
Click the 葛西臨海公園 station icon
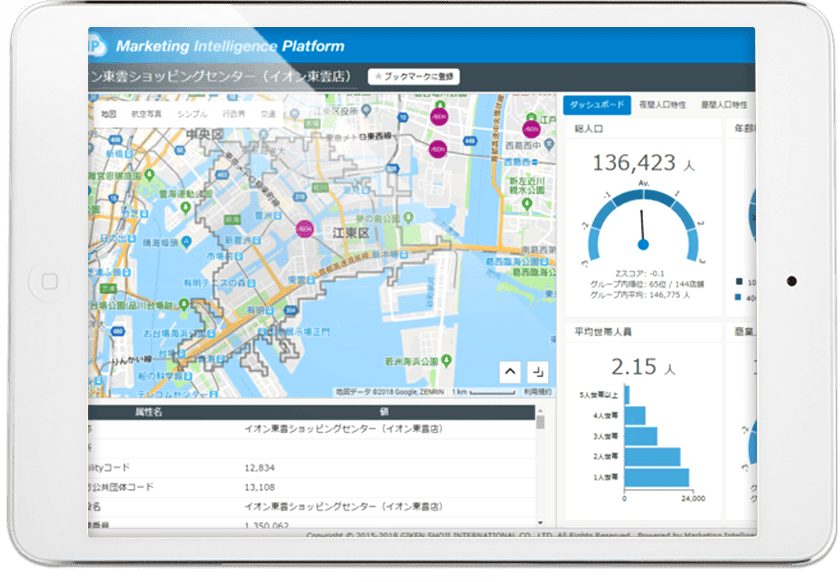coord(544,262)
